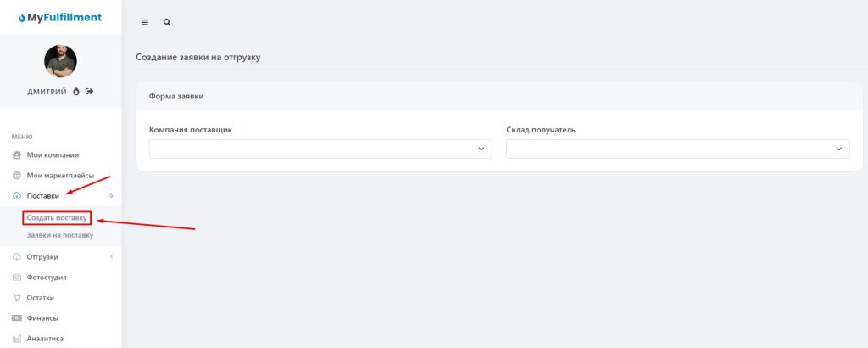Open search via magnifier icon

(167, 23)
